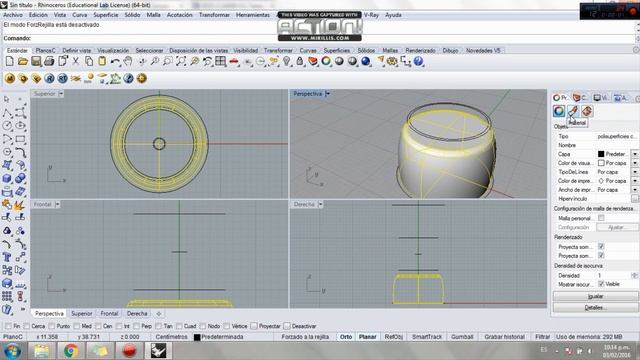Enable the Cen object snap checkbox
The width and height of the screenshot is (640, 360).
point(98,326)
